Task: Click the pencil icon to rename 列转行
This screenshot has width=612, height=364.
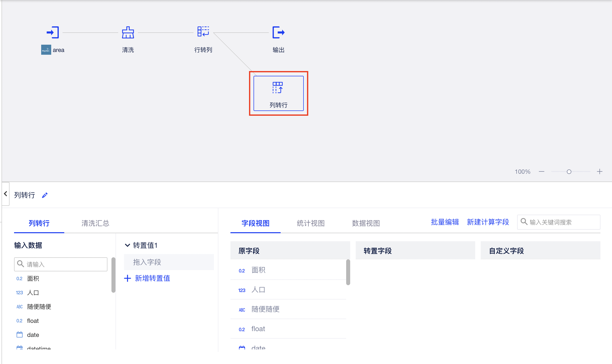Action: [x=45, y=195]
